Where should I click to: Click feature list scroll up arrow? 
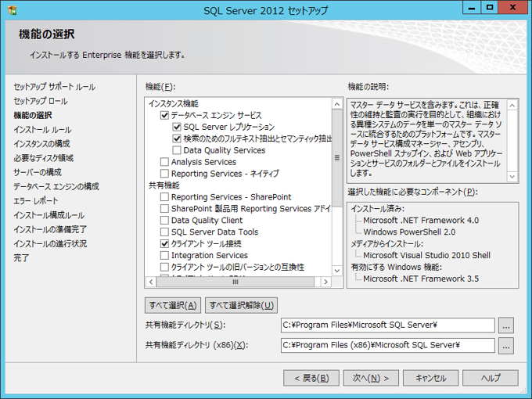click(x=337, y=104)
